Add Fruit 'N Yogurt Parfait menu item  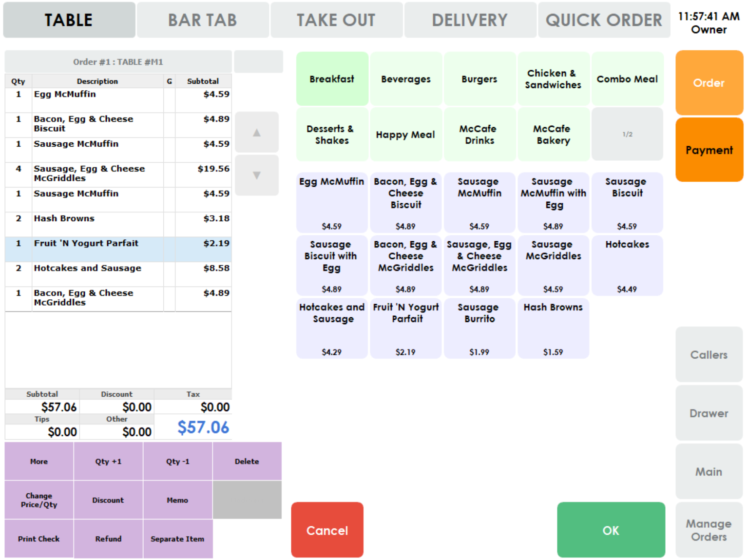(406, 328)
